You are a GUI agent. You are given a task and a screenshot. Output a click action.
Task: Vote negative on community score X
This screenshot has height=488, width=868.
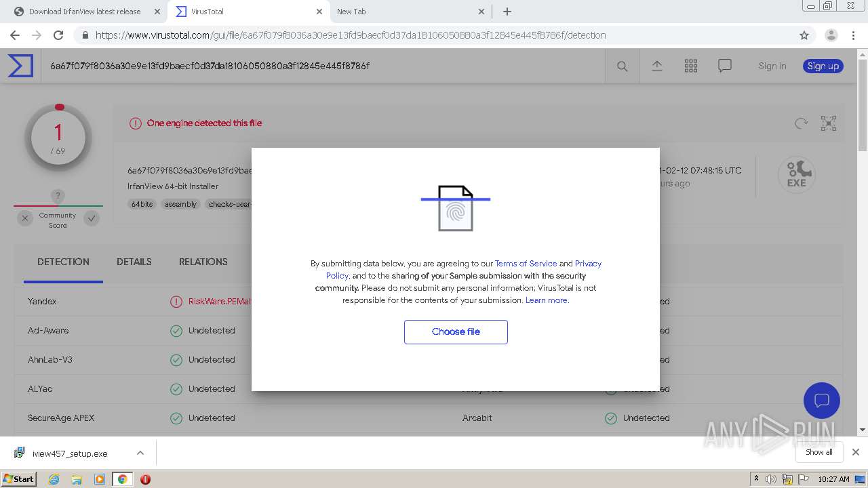click(x=24, y=218)
